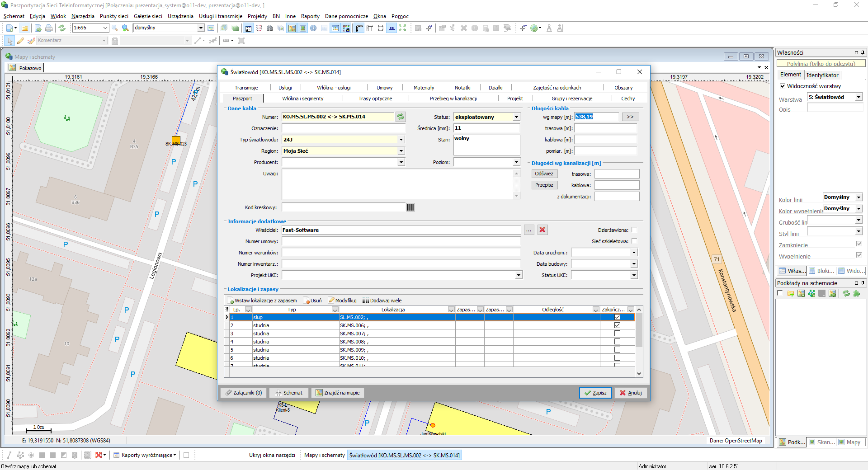
Task: Open Kolor linii Domyślny color dropdown
Action: [x=859, y=197]
